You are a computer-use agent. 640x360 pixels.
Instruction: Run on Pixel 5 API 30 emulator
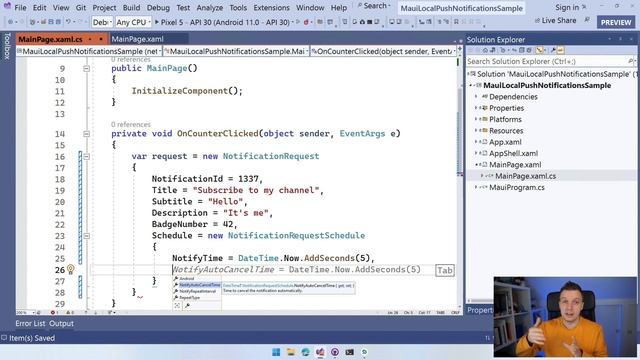[x=223, y=22]
